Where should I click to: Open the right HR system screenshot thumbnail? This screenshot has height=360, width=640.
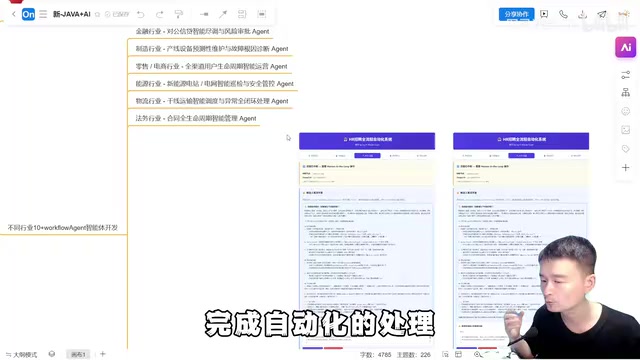coord(521,241)
